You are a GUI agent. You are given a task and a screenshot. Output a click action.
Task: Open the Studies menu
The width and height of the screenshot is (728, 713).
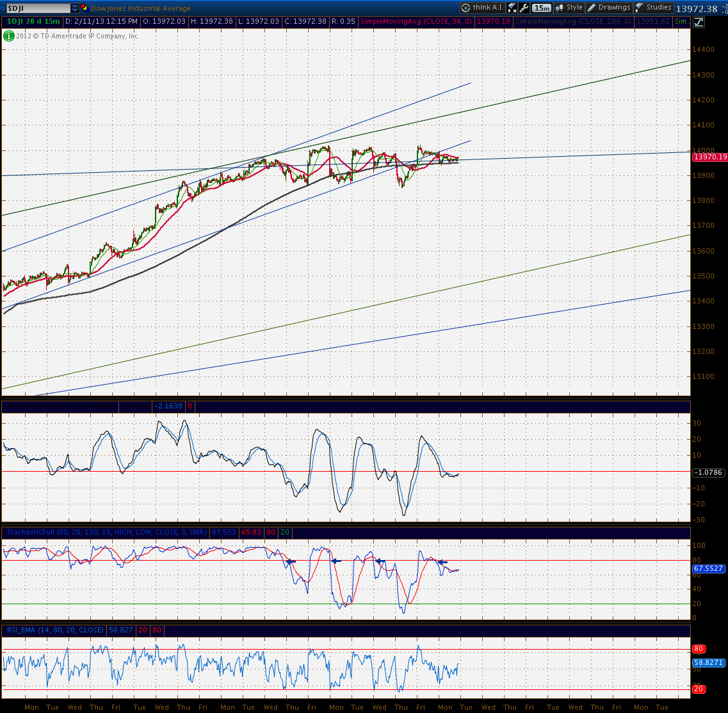(x=654, y=8)
